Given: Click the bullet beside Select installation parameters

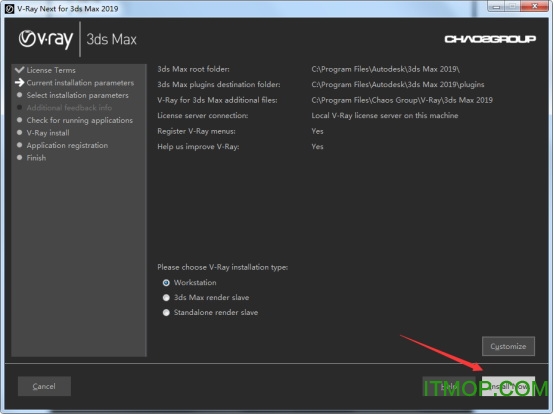Looking at the screenshot, I should pos(19,95).
